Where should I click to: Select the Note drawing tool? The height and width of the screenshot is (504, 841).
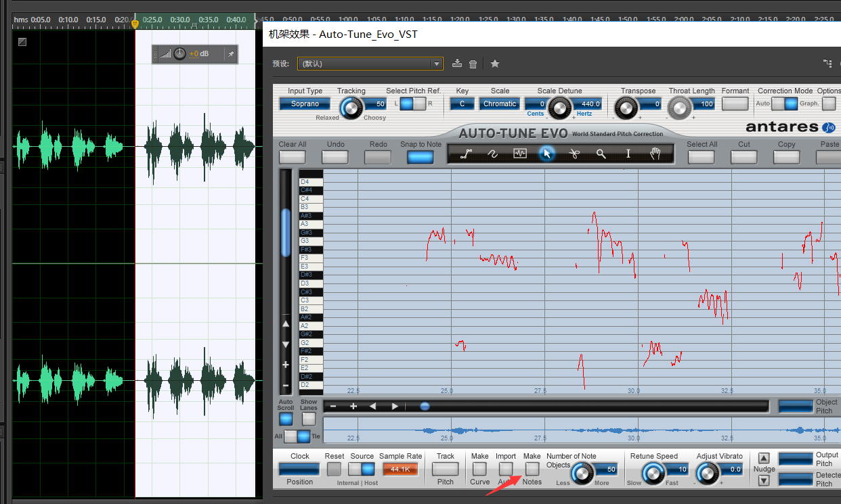[520, 154]
